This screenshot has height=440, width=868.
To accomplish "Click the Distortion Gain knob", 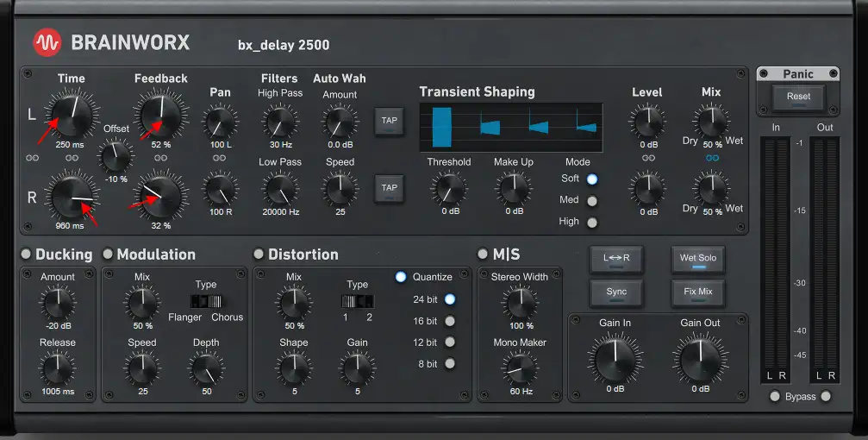I will [x=358, y=369].
